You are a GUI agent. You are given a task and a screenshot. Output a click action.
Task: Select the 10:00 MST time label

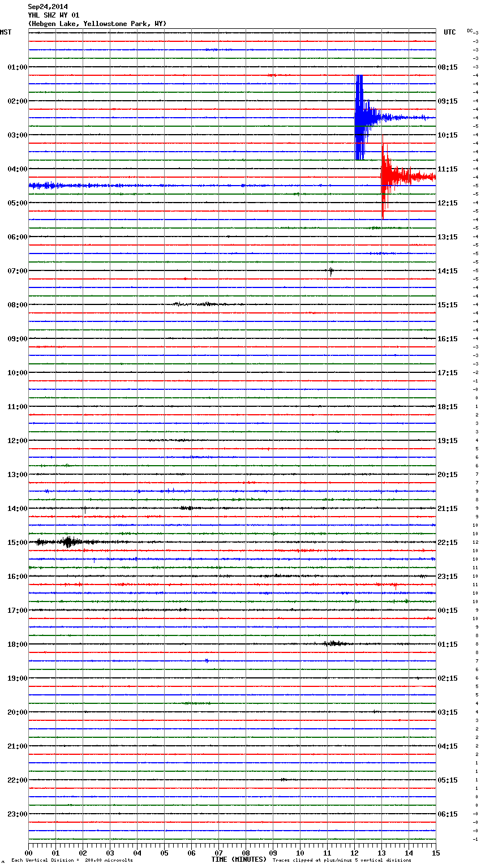click(18, 373)
